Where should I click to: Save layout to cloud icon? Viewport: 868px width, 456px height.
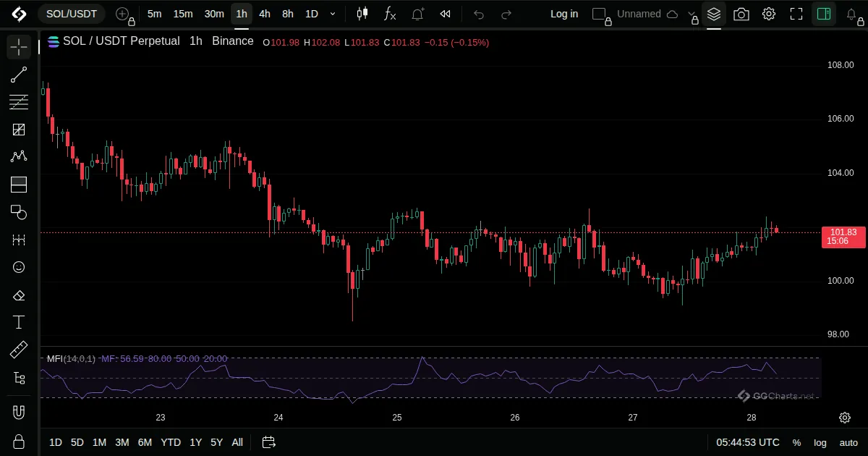(x=672, y=14)
